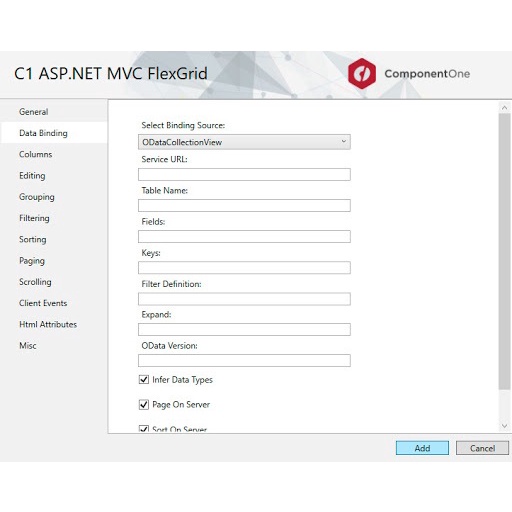Uncheck Infer Data Types checkbox
The width and height of the screenshot is (512, 512).
tap(144, 380)
